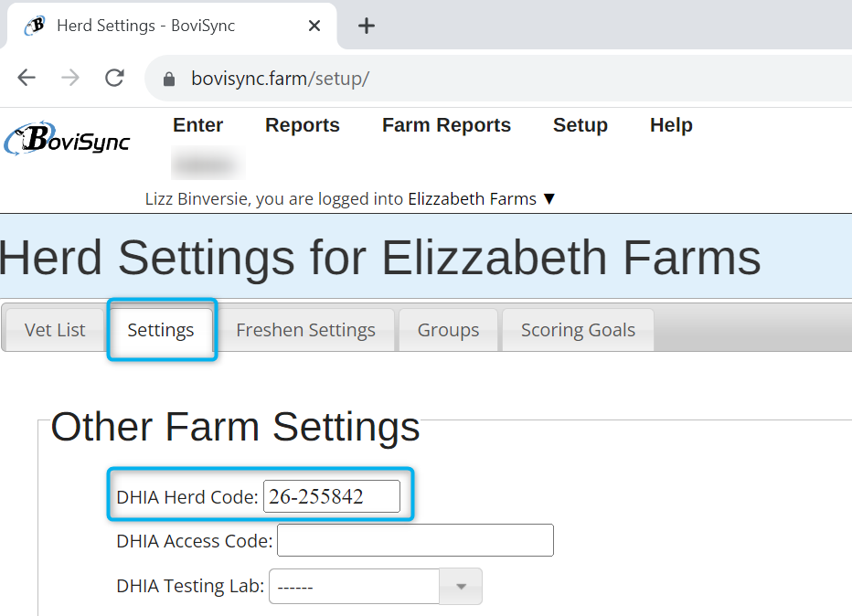This screenshot has height=616, width=852.
Task: Open the Enter menu
Action: coord(197,125)
